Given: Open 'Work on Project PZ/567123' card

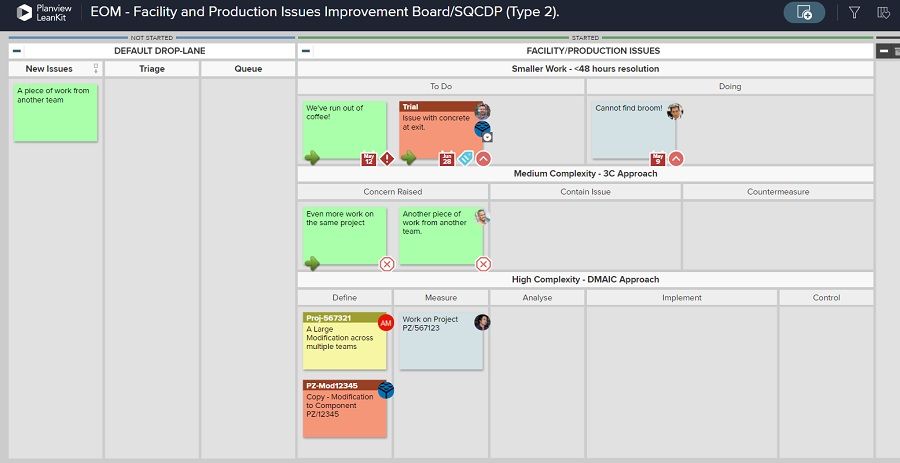Looking at the screenshot, I should point(441,341).
